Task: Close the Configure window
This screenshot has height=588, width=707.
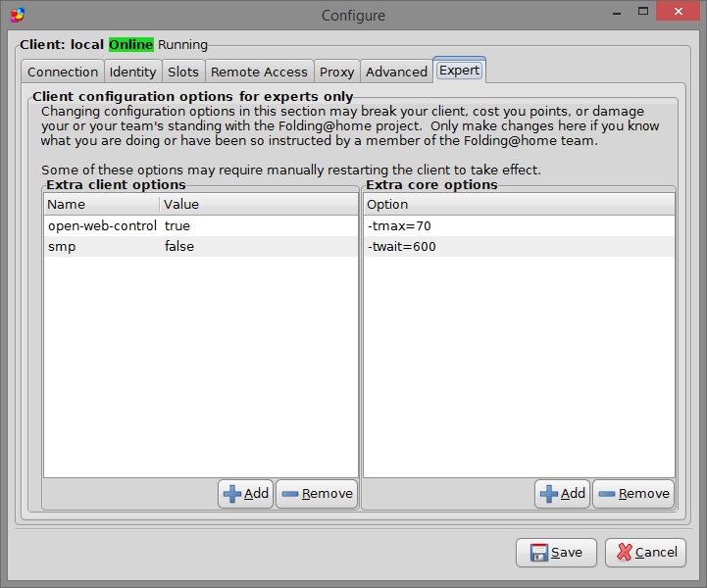Action: [x=678, y=12]
